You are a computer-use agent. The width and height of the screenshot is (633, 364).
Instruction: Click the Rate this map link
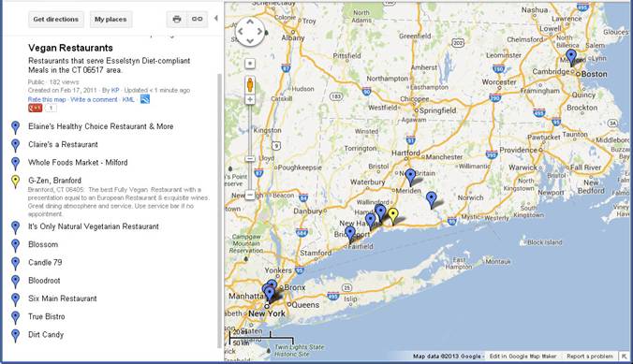(47, 99)
